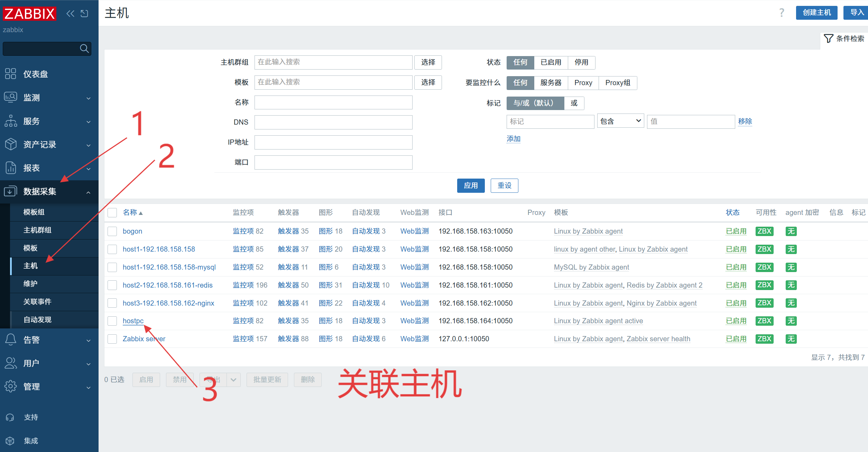This screenshot has height=452, width=868.
Task: Click the 告警 alerts bell icon
Action: 11,340
